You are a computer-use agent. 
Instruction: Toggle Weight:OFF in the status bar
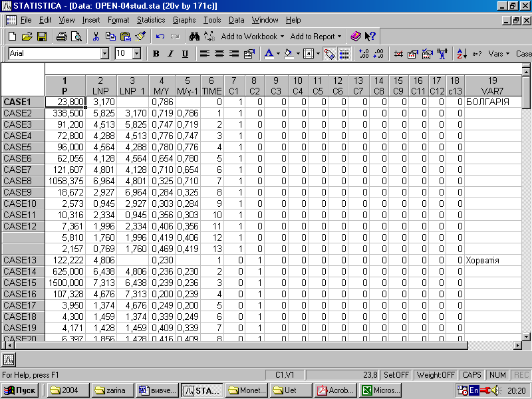[436, 375]
